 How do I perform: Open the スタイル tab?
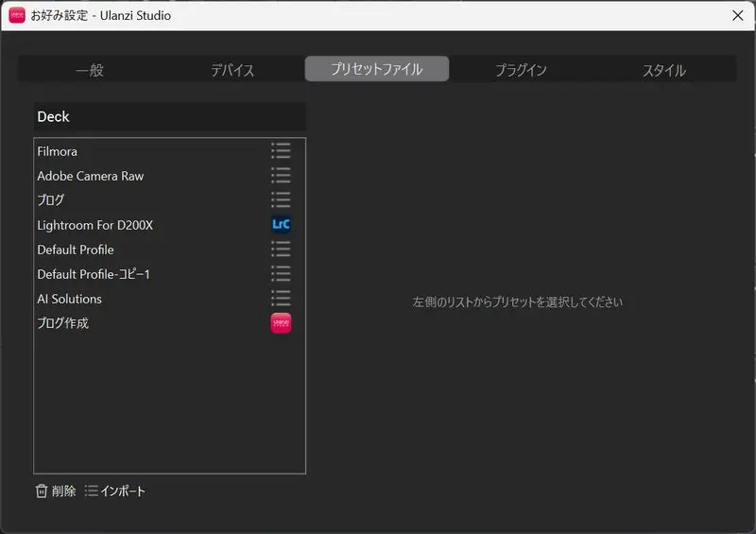(664, 70)
